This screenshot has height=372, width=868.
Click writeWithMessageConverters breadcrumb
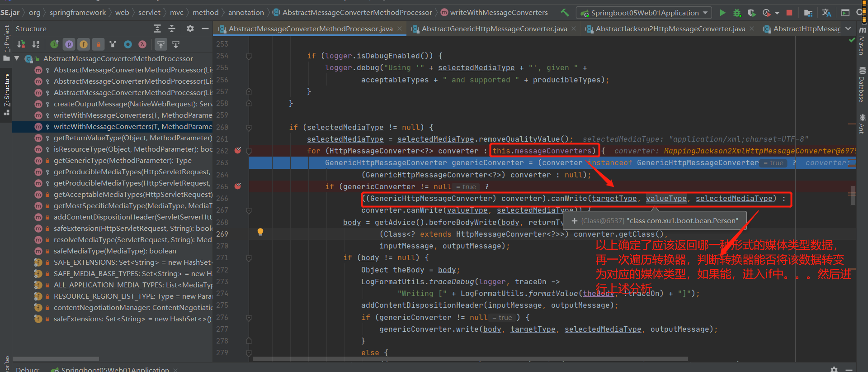[x=499, y=13]
